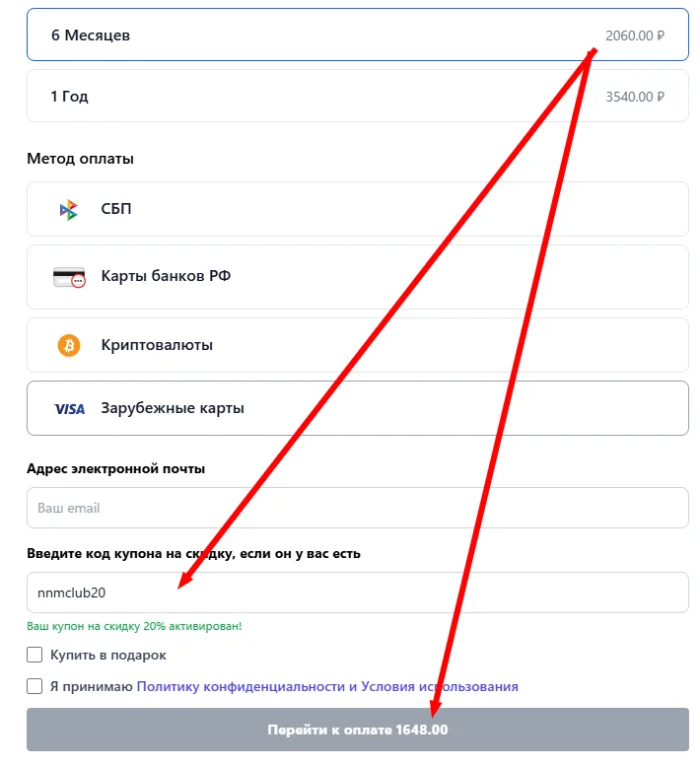
Task: Click the СБП payment system icon
Action: [68, 209]
